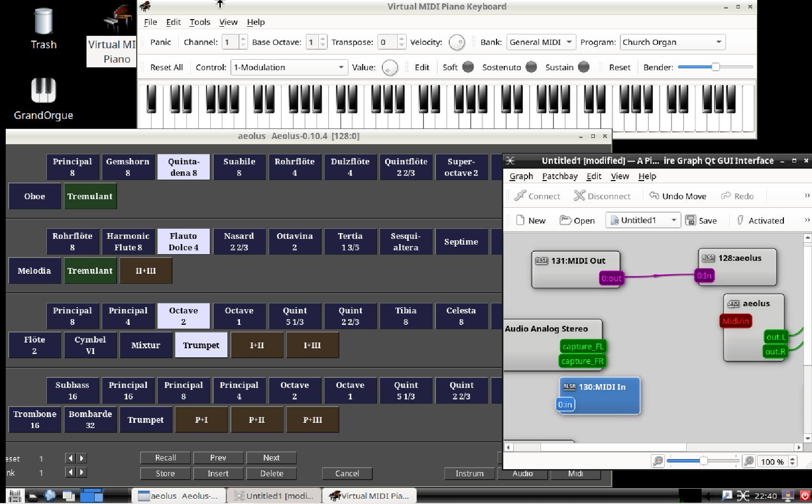Open the Help menu in piano keyboard
Screen dimensions: 812x504
click(256, 22)
